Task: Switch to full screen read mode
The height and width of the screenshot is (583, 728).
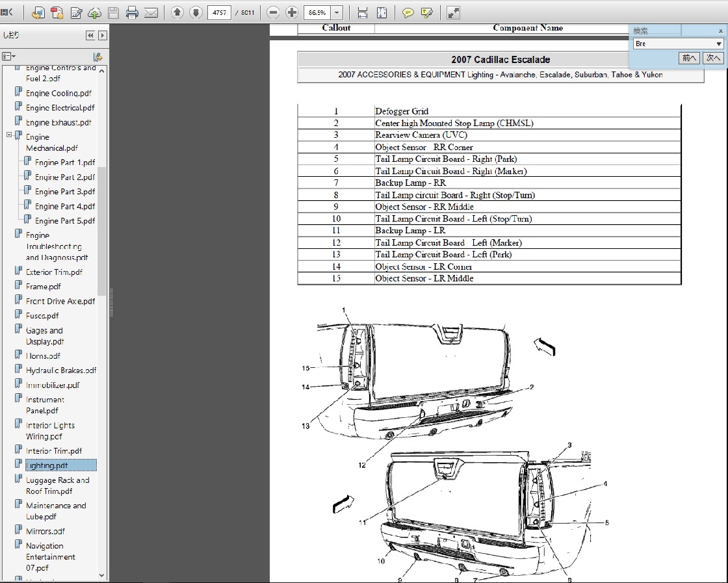Action: click(453, 12)
